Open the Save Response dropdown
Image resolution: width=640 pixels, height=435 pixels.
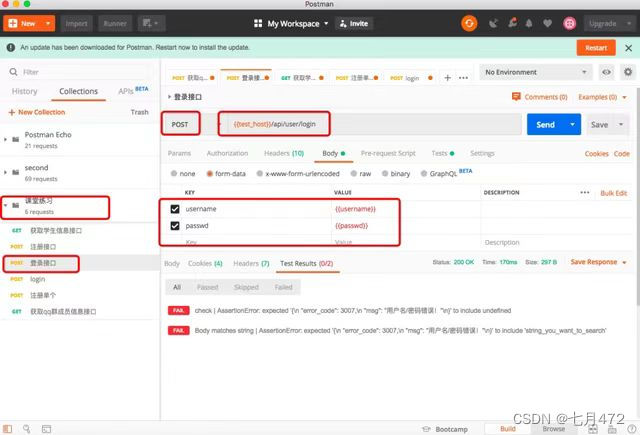pyautogui.click(x=598, y=262)
